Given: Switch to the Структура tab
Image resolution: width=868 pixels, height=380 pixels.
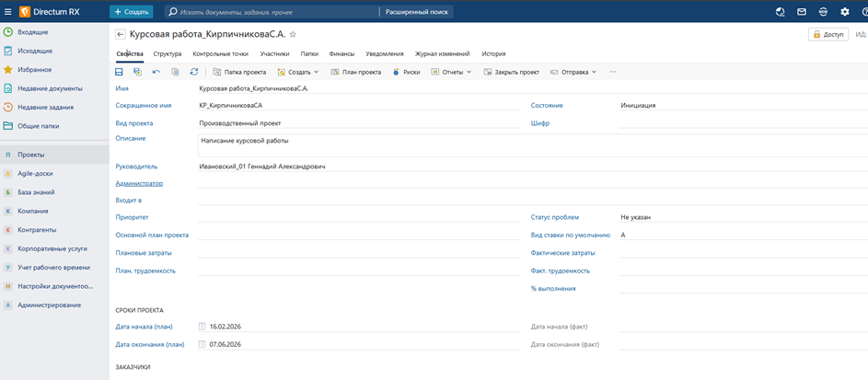Looking at the screenshot, I should tap(167, 54).
